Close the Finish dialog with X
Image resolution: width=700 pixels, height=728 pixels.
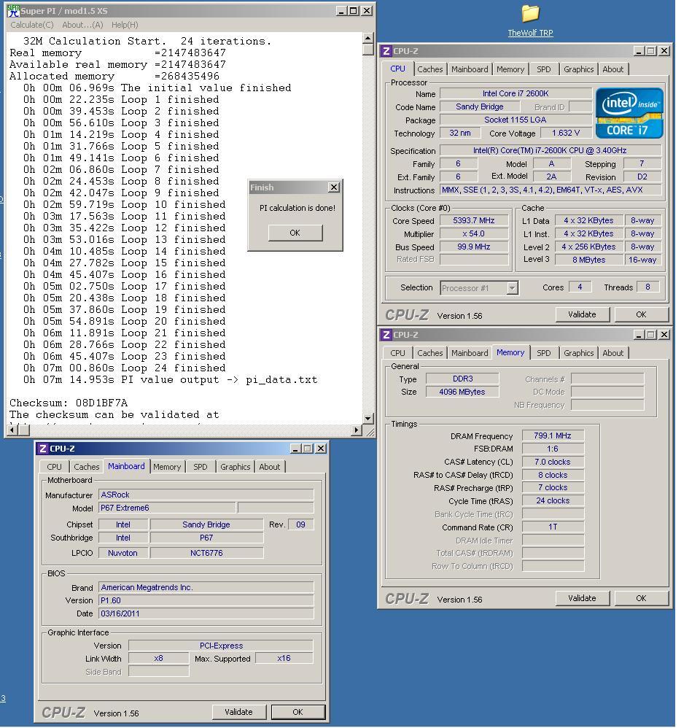tap(334, 187)
